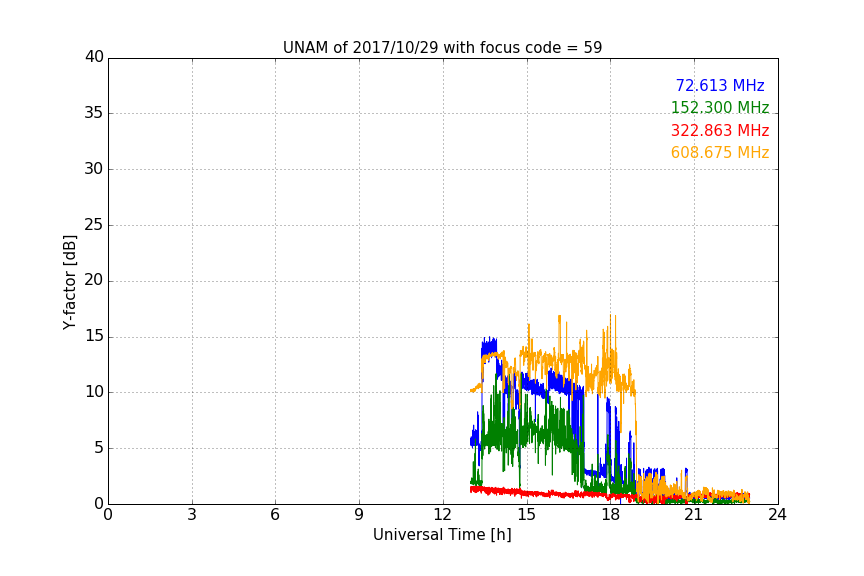Click the x-axis tick label 12

(442, 515)
